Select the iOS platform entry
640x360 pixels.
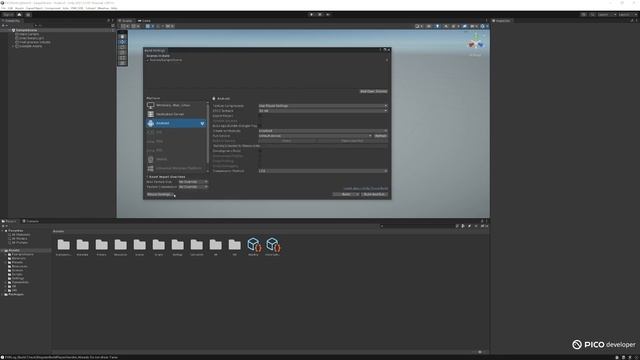(176, 132)
